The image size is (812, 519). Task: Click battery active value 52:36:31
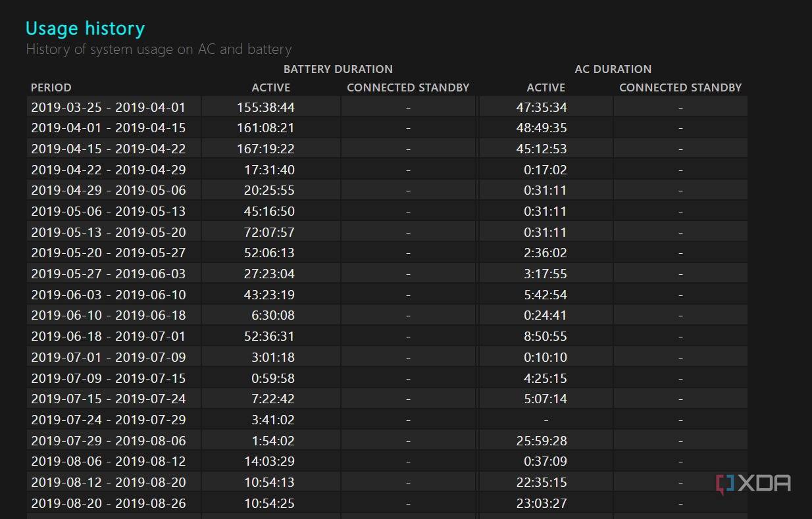click(270, 336)
